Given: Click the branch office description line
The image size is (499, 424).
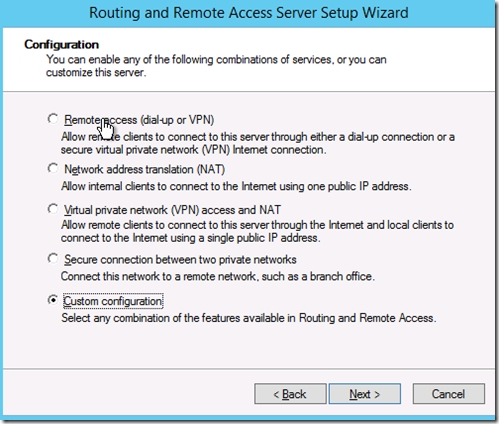Looking at the screenshot, I should click(x=218, y=277).
